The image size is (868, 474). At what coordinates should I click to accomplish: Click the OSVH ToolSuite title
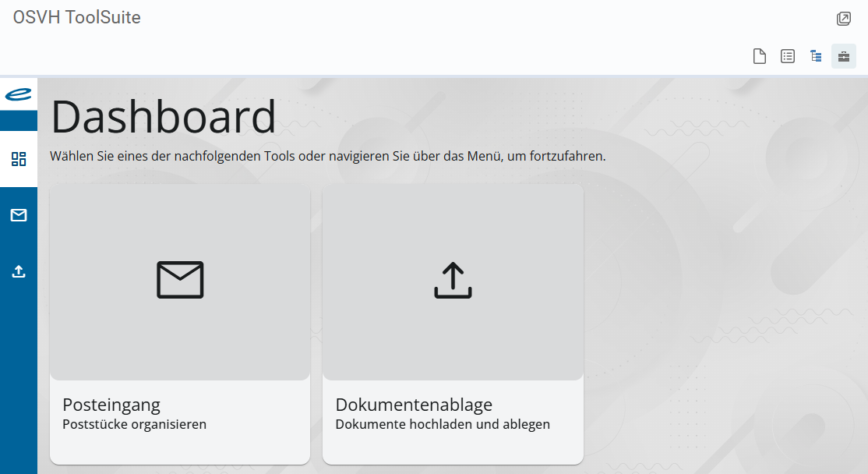click(x=77, y=17)
